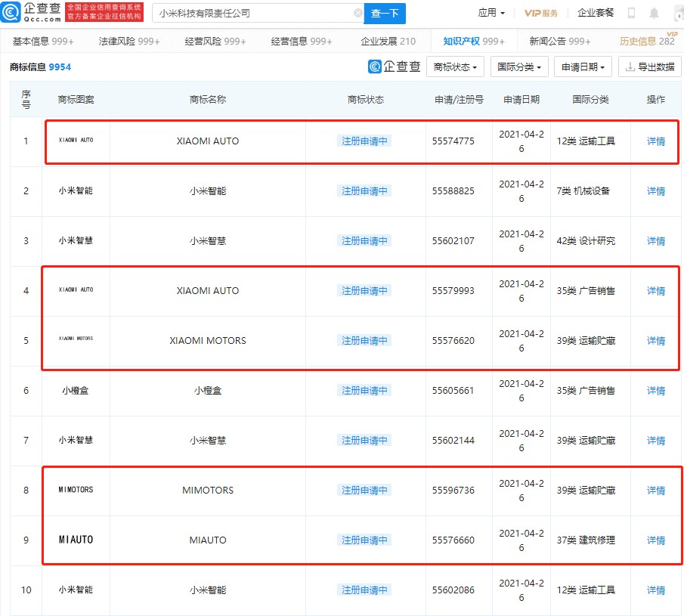
Task: Switch to 经营信息 tab
Action: click(x=302, y=42)
